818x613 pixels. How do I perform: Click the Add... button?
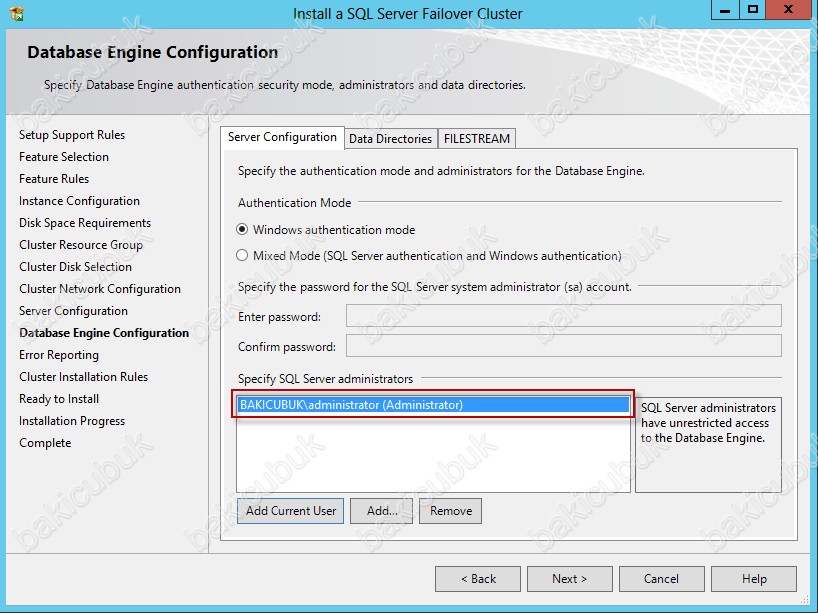point(382,511)
